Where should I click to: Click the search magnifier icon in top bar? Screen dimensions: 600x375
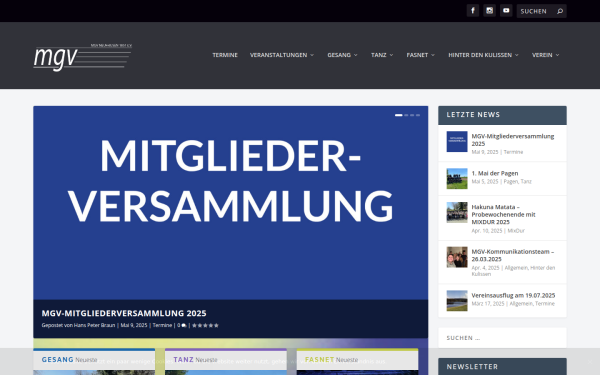click(560, 11)
